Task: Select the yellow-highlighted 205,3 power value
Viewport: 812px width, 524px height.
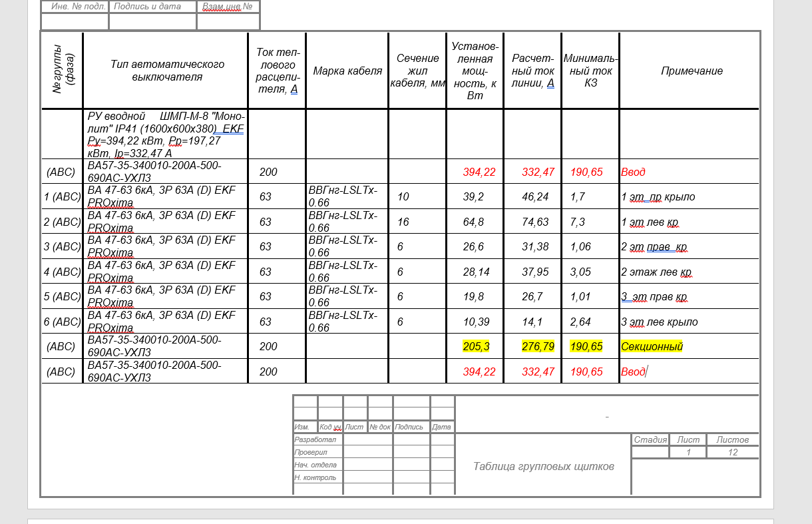Action: point(475,347)
